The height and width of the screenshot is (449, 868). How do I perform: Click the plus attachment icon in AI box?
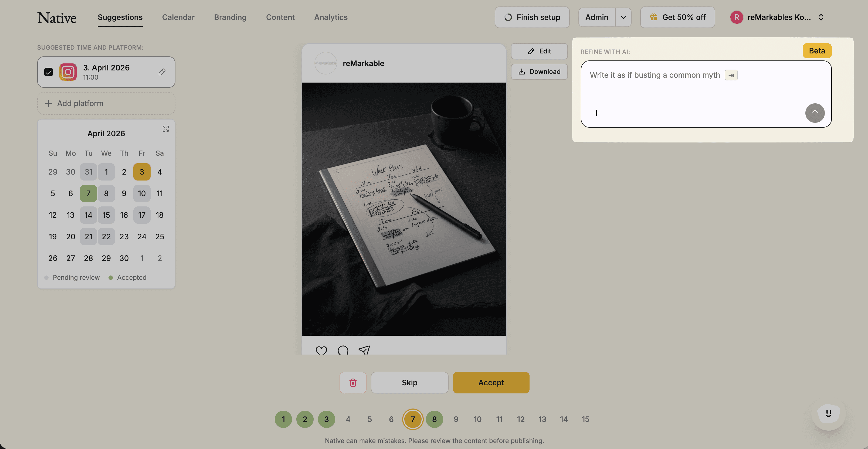click(x=596, y=113)
